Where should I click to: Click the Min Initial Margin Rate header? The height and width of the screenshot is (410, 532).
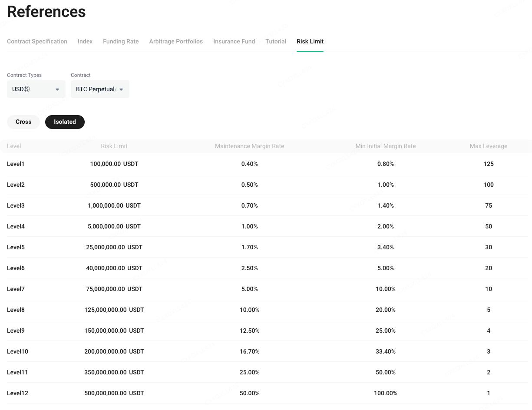[x=385, y=146]
